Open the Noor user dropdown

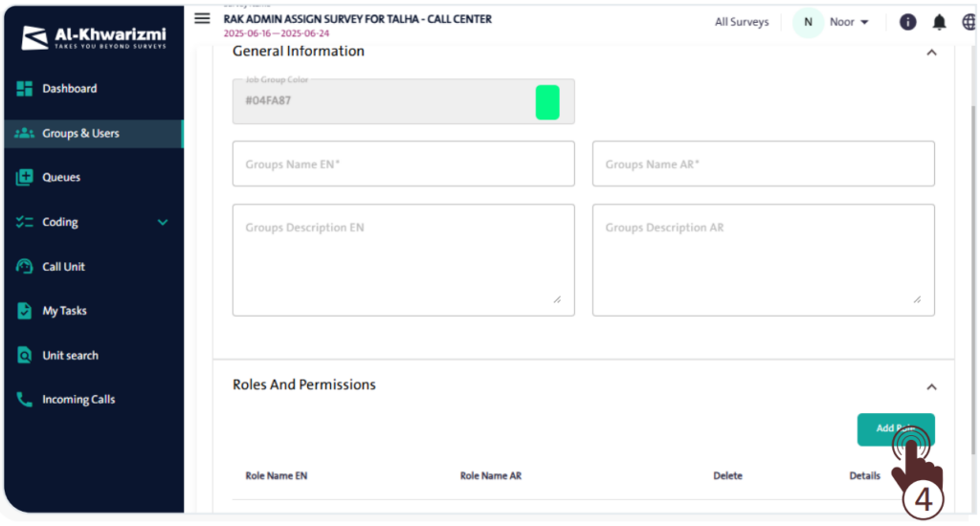click(848, 22)
